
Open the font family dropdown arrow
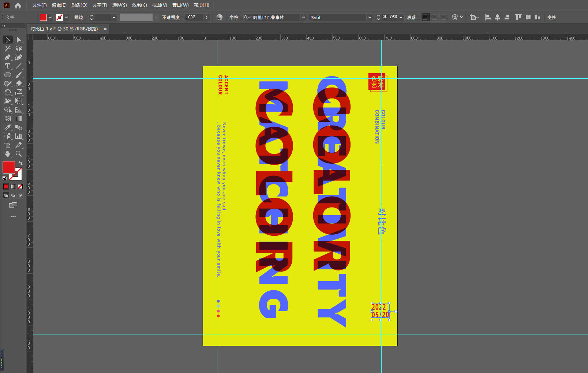tap(303, 17)
